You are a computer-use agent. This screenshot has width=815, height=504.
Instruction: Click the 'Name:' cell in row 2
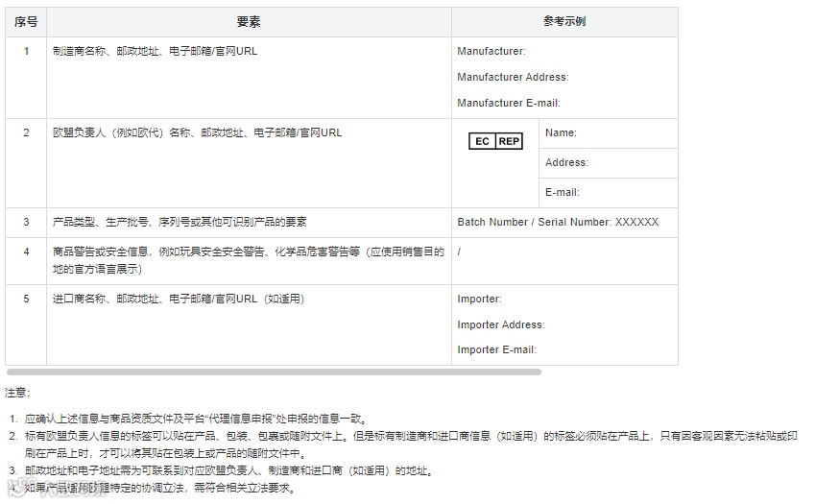click(609, 133)
